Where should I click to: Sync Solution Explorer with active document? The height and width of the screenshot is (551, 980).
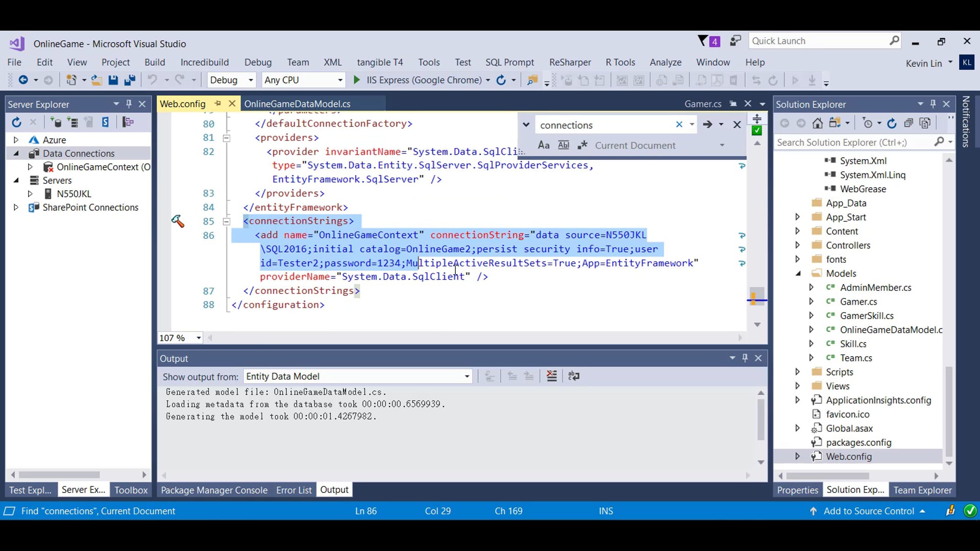(x=836, y=123)
